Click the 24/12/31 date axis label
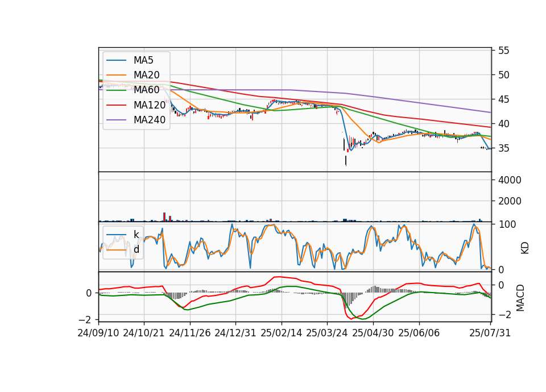 click(235, 333)
